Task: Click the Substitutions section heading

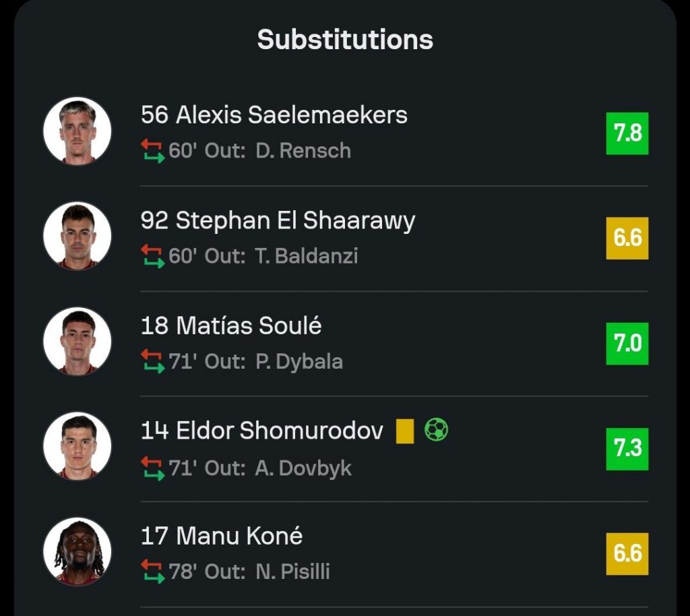Action: [345, 39]
